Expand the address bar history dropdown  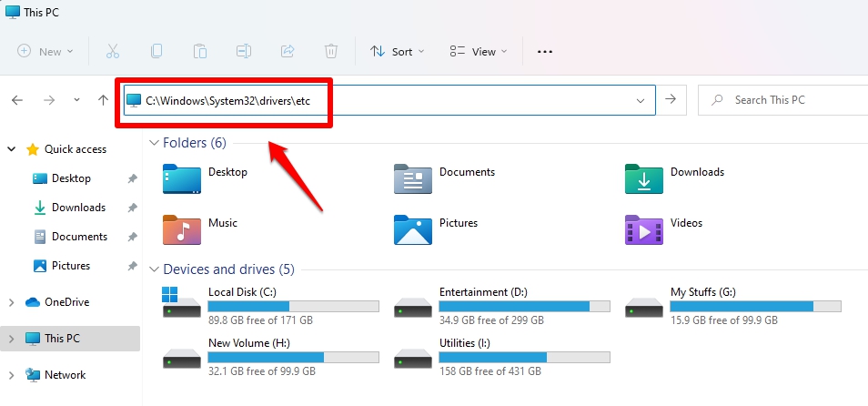pos(641,101)
